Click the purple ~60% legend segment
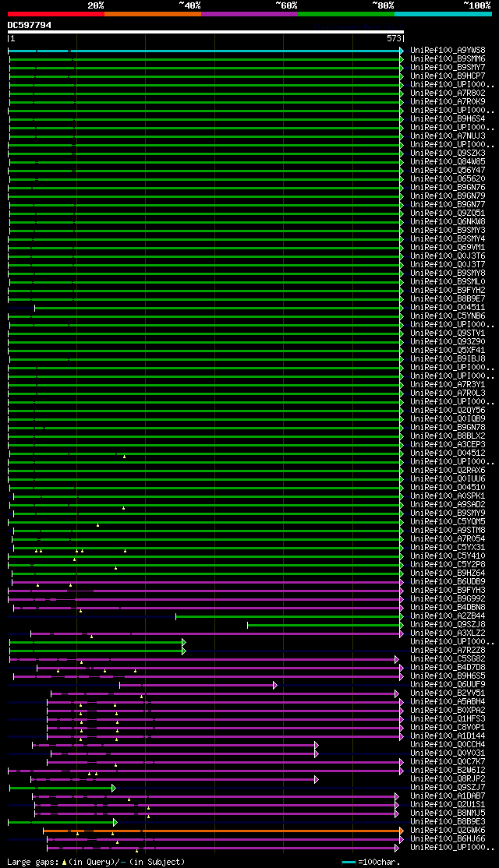 249,14
